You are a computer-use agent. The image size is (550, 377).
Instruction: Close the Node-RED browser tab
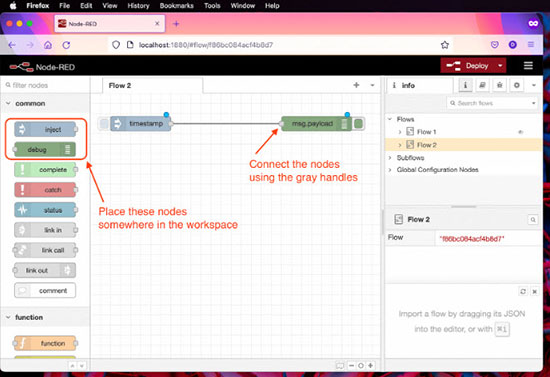157,23
